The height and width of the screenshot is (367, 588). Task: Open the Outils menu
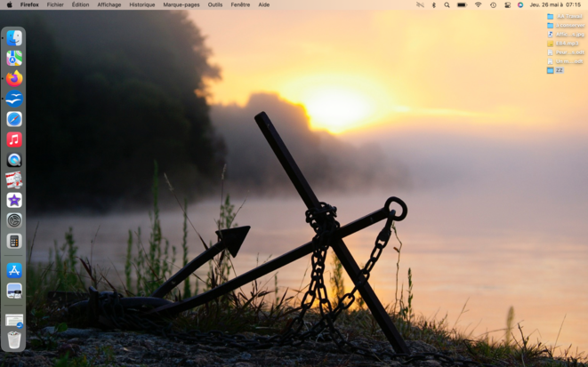coord(215,4)
